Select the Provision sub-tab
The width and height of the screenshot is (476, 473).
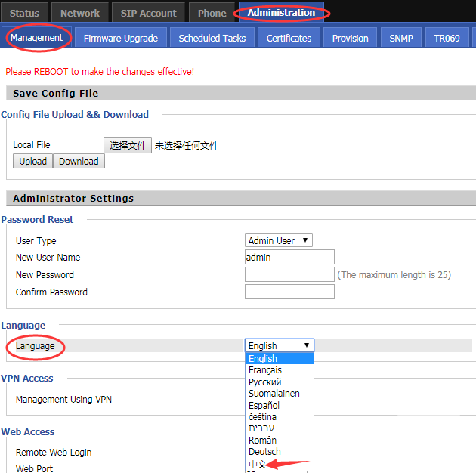[351, 38]
